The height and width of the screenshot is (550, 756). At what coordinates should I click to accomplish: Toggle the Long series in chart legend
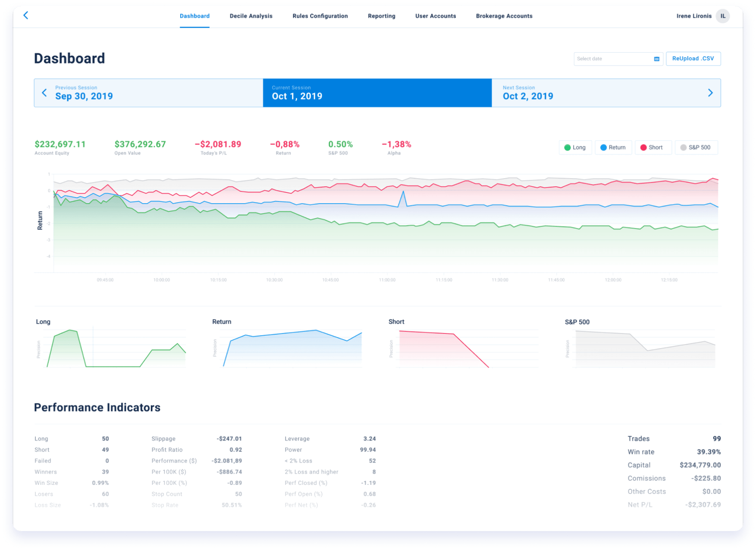[575, 148]
